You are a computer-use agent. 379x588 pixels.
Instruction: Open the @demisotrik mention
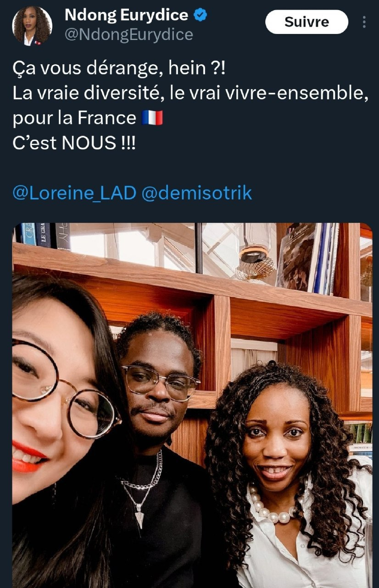point(197,193)
